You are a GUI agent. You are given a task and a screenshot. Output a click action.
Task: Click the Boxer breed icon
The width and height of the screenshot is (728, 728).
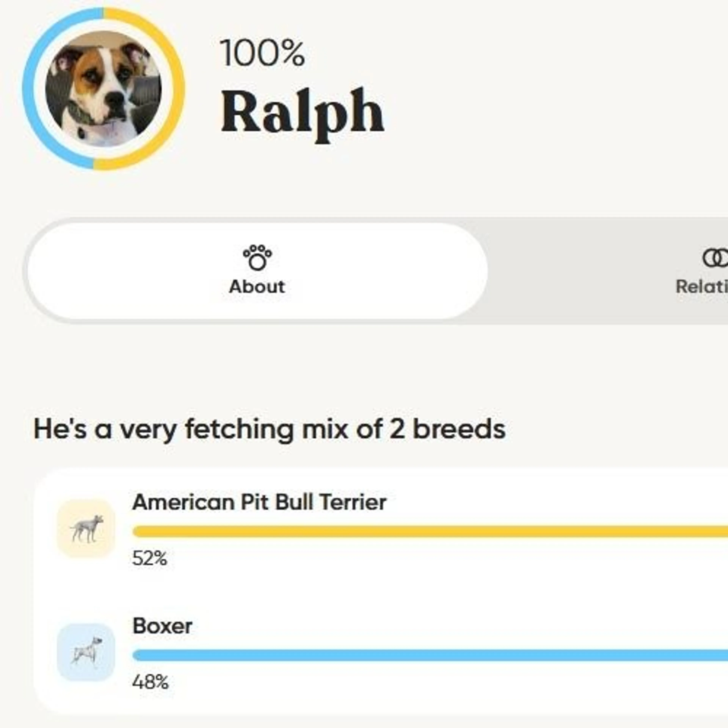86,652
